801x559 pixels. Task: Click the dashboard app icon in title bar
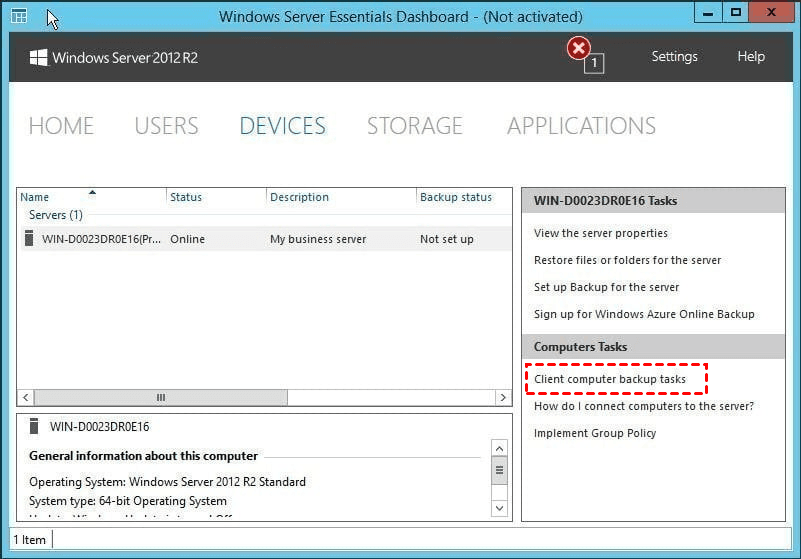[19, 16]
